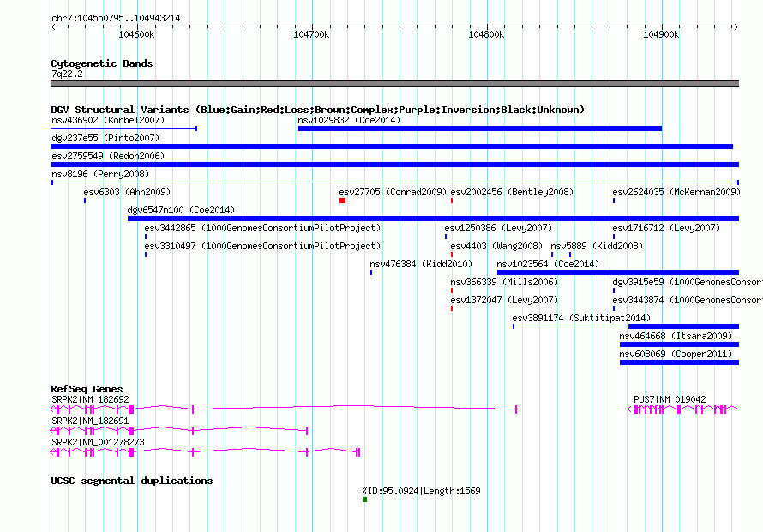Click the 7q22.2 cytogenetic band label
763x532 pixels.
(67, 74)
